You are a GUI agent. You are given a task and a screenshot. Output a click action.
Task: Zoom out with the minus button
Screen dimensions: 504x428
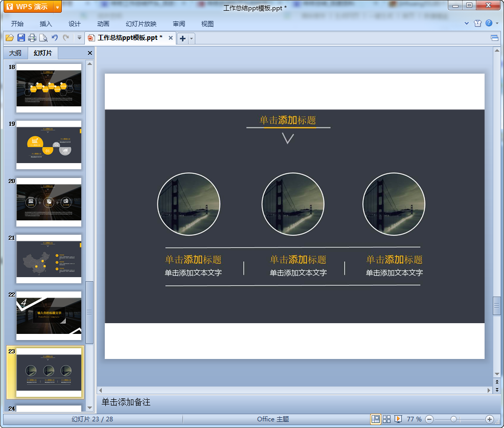tap(429, 419)
